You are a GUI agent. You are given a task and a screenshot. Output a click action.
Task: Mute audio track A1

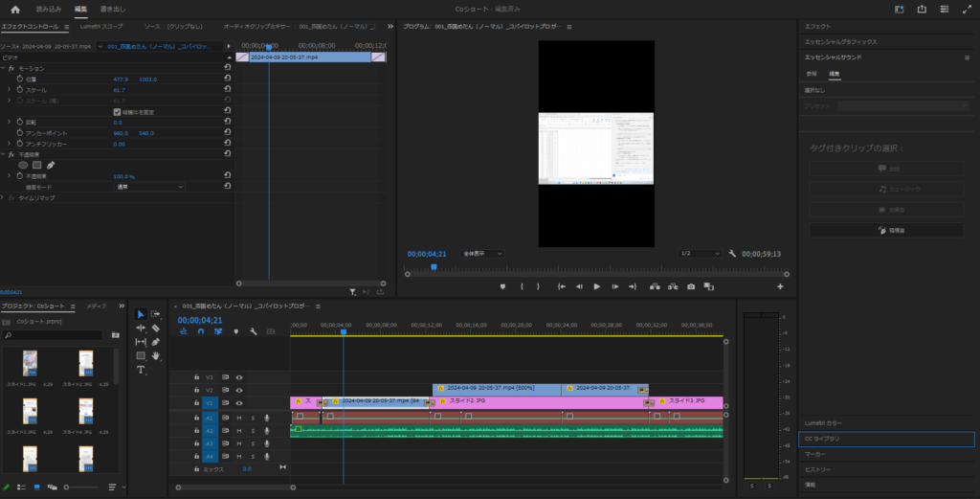coord(239,418)
